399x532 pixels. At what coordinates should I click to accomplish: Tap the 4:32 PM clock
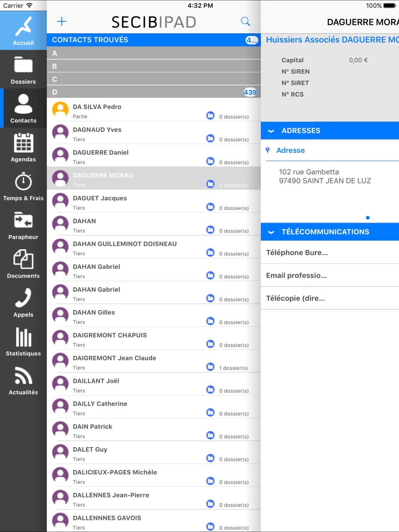(x=200, y=5)
